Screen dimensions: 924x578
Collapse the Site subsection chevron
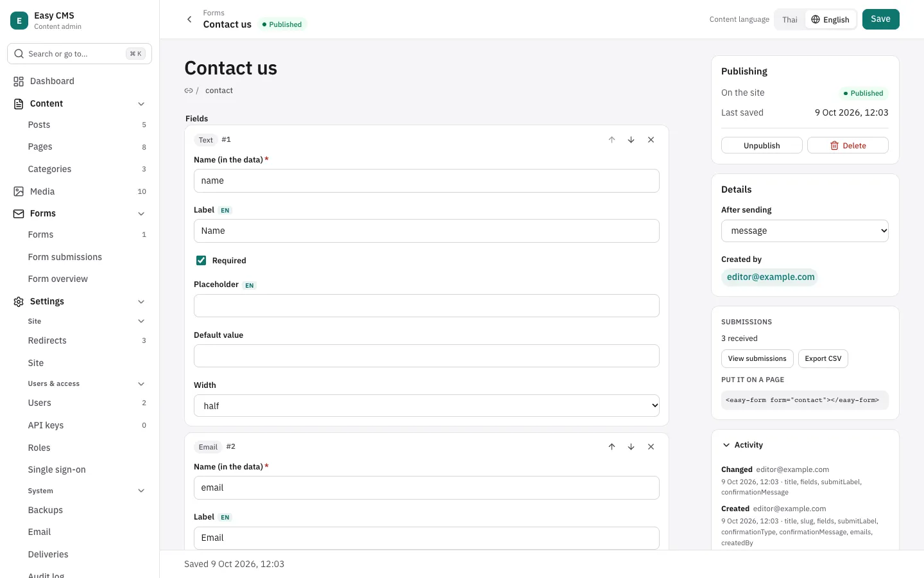(141, 321)
